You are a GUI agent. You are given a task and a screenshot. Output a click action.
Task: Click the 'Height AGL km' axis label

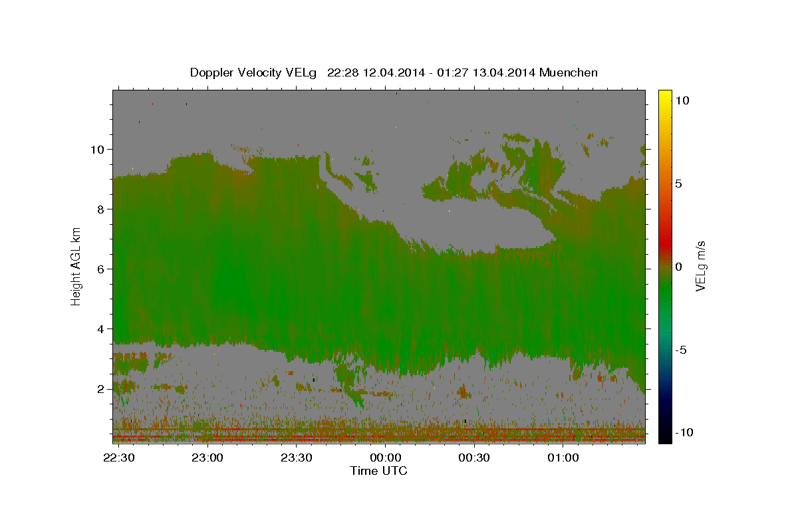point(76,266)
